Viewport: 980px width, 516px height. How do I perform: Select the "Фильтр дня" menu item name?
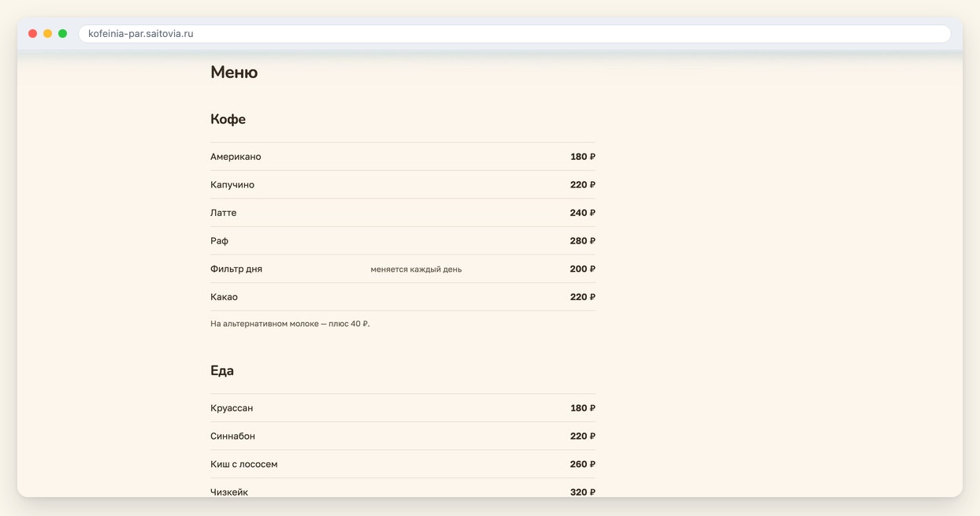point(236,269)
